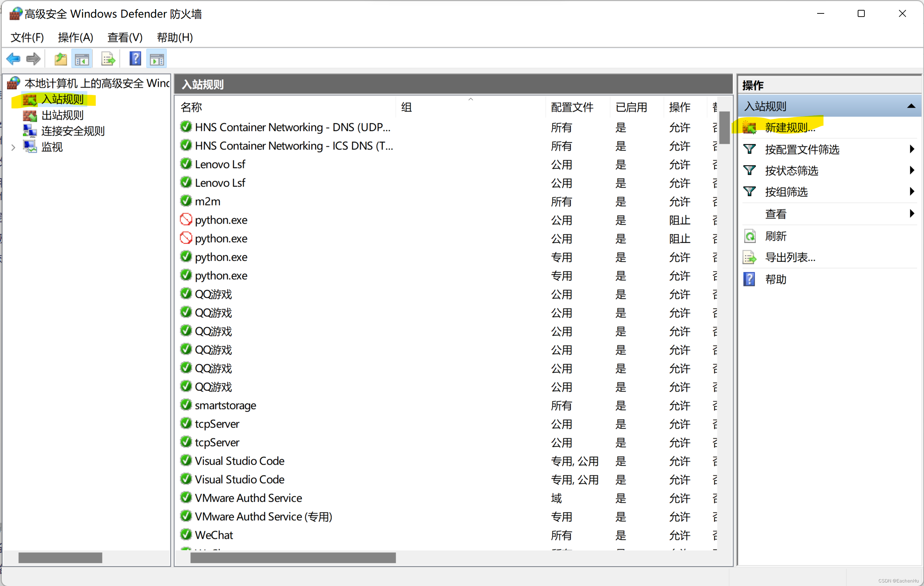Click the 按状态筛选 filter funnel icon
Screen dimensions: 924x586
[x=749, y=170]
